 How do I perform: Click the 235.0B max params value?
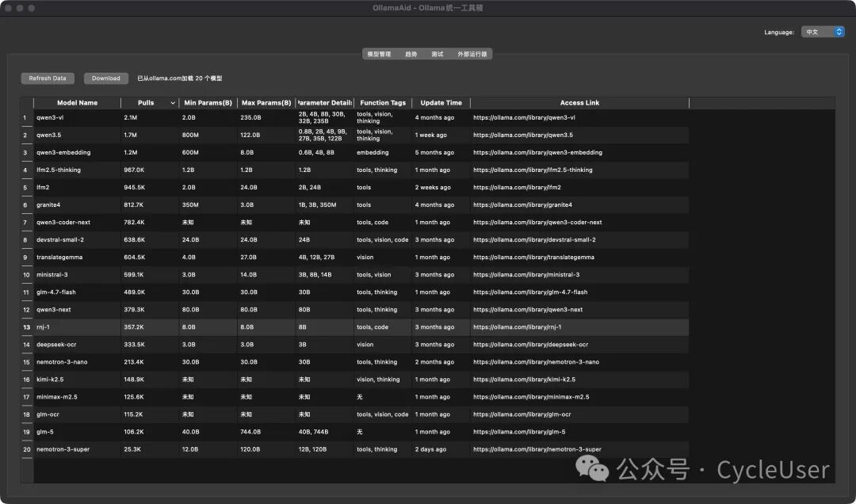tap(250, 117)
